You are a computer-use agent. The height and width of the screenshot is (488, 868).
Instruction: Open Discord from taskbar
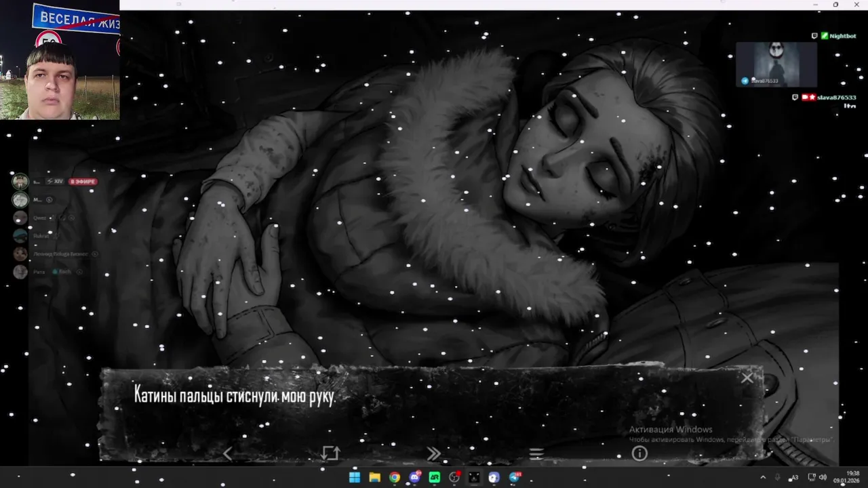point(414,477)
